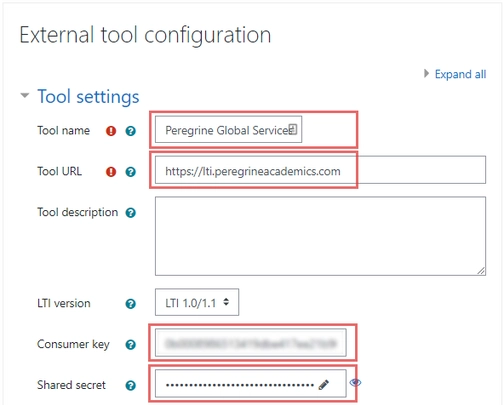Screen dimensions: 504x405
Task: Click the resize handle of Tool description
Action: 481,271
